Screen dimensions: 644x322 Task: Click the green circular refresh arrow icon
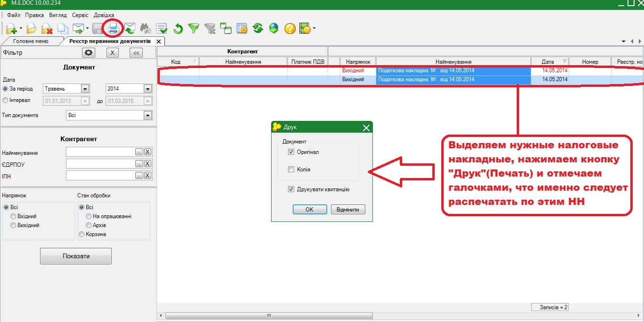(178, 29)
